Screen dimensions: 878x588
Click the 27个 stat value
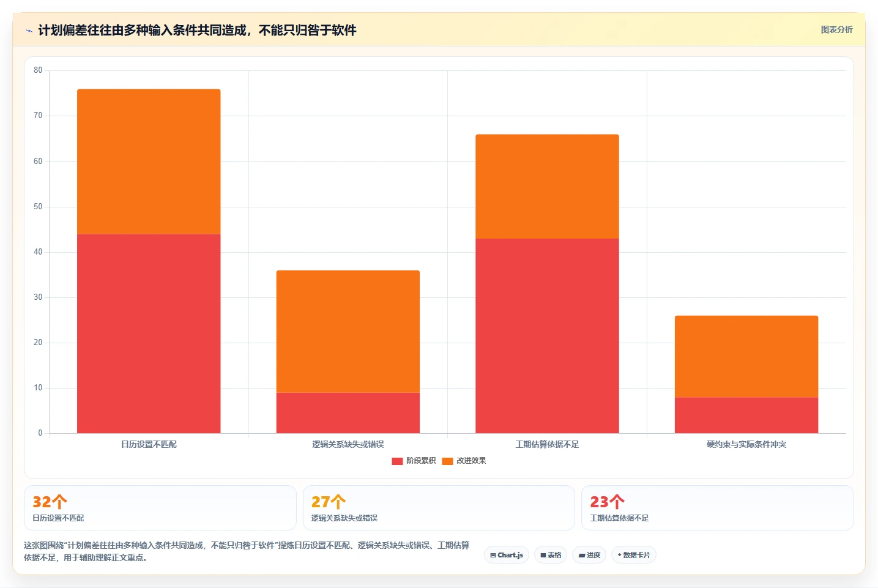(x=329, y=502)
